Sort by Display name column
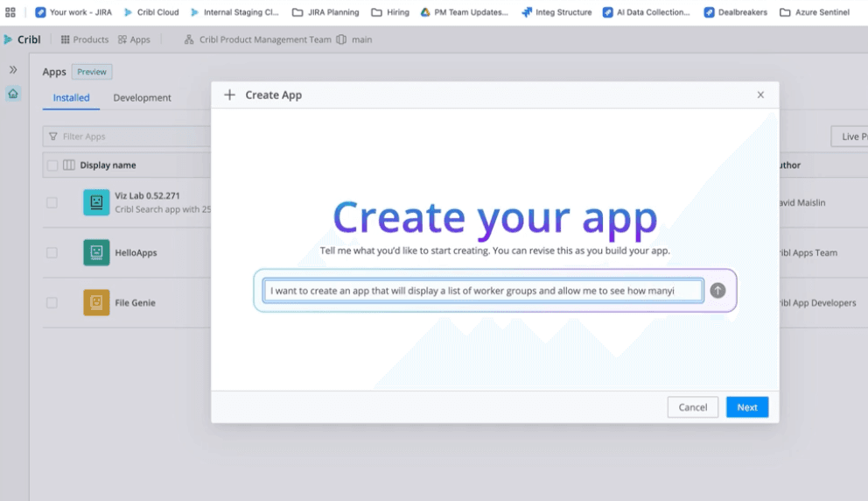868x501 pixels. pyautogui.click(x=108, y=166)
